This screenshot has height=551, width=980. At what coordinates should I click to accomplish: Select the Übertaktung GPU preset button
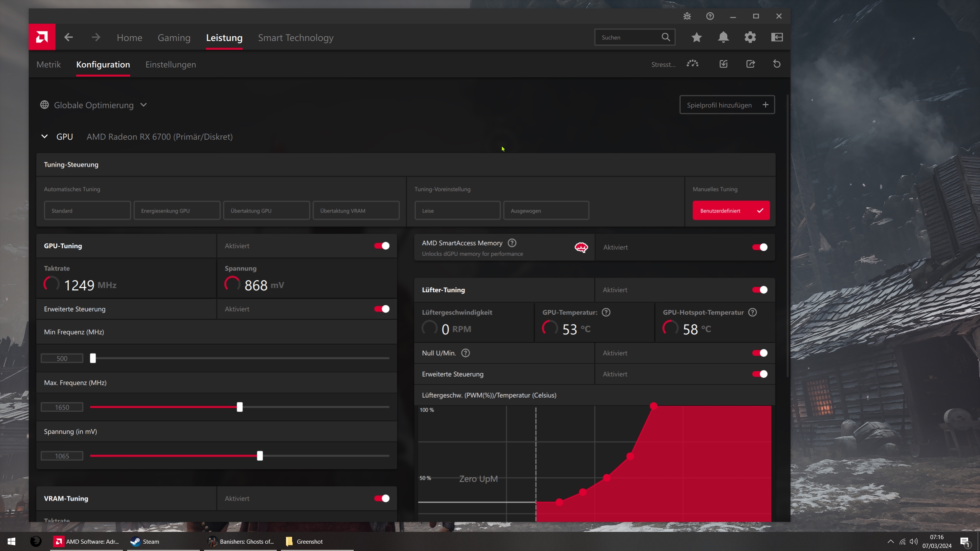(x=266, y=210)
